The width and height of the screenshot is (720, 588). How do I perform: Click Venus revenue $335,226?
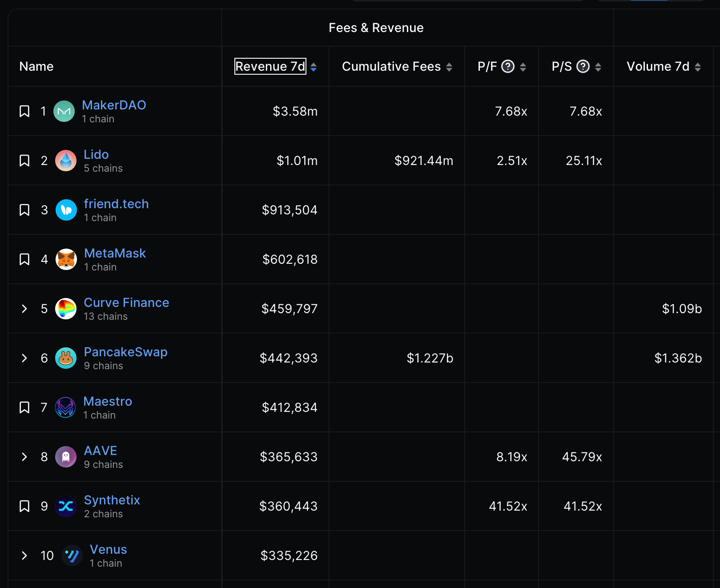[x=289, y=556]
